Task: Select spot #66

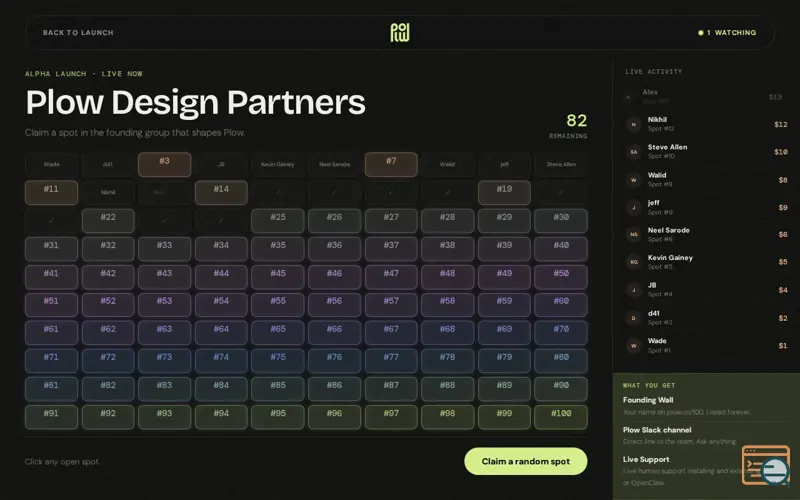Action: pos(334,333)
